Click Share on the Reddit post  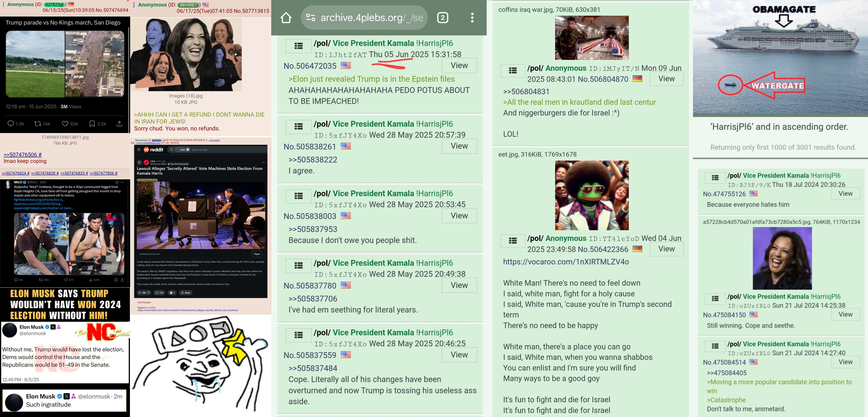point(186,293)
